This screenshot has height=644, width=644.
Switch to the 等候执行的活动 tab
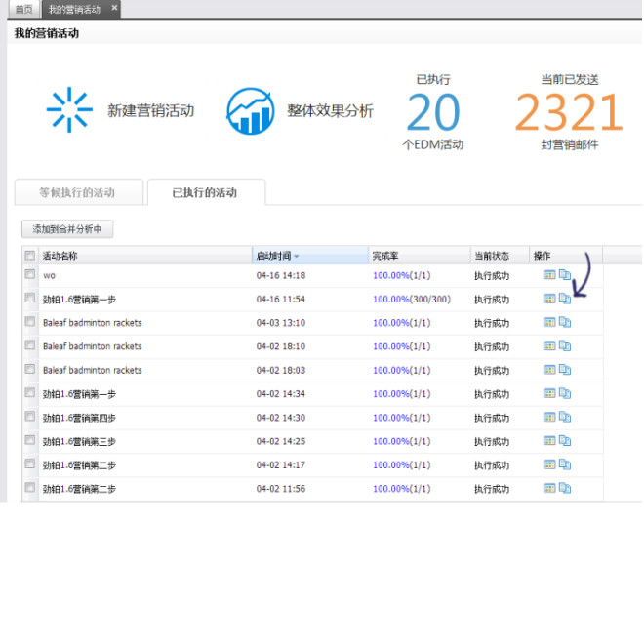[77, 192]
